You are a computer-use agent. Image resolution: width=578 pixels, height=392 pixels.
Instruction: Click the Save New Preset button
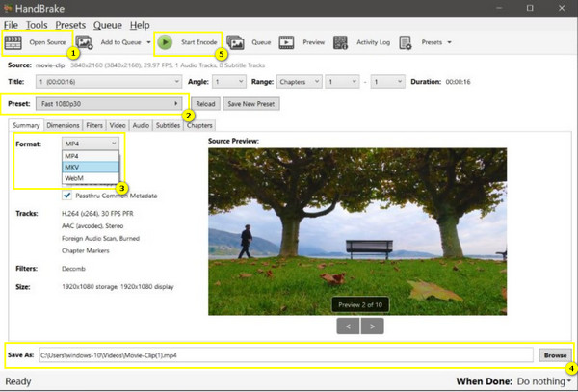251,104
